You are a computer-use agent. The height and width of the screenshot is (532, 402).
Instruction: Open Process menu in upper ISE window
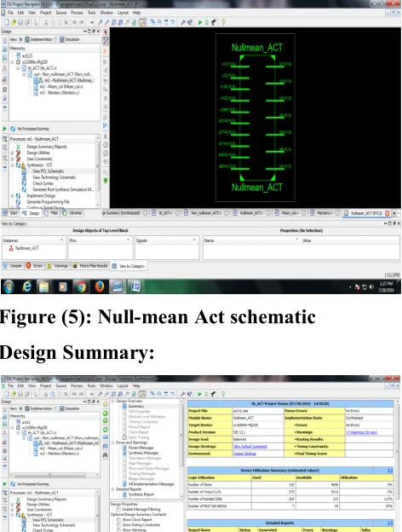[77, 13]
